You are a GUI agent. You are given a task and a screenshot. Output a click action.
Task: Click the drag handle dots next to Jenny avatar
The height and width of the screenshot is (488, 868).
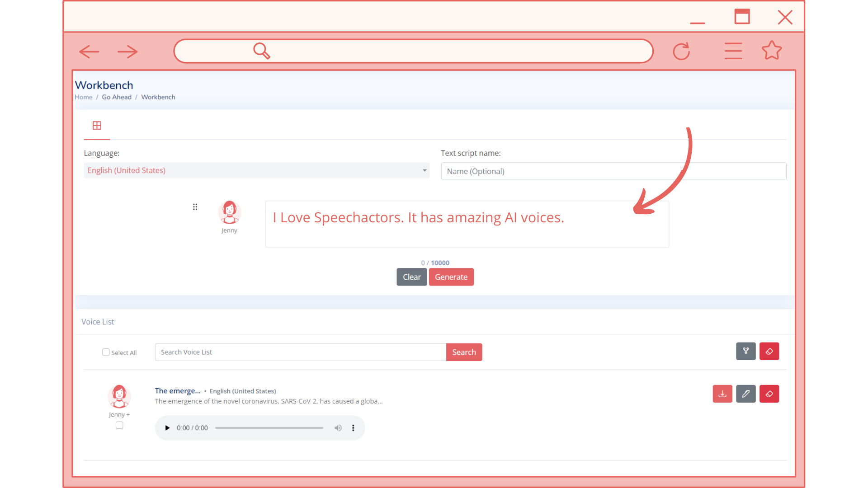point(194,207)
